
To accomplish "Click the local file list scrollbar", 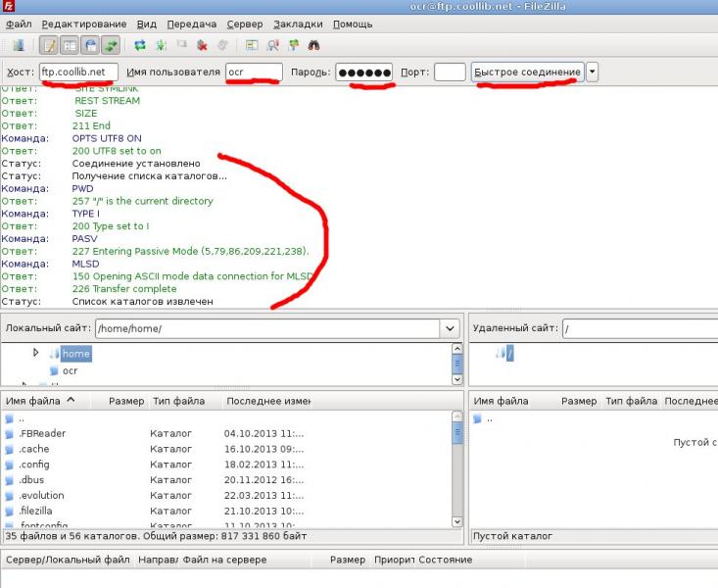I will coord(457,470).
